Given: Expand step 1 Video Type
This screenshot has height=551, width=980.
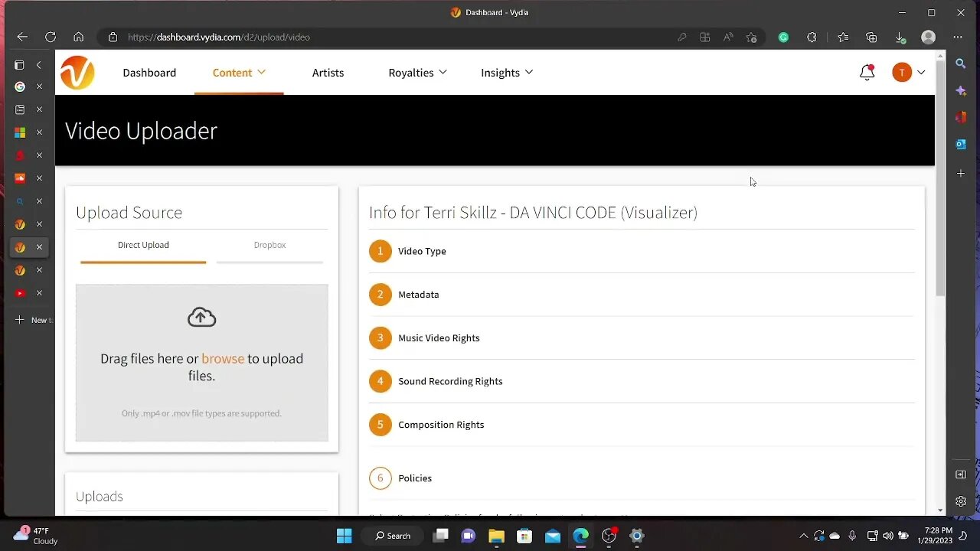Looking at the screenshot, I should pos(642,251).
